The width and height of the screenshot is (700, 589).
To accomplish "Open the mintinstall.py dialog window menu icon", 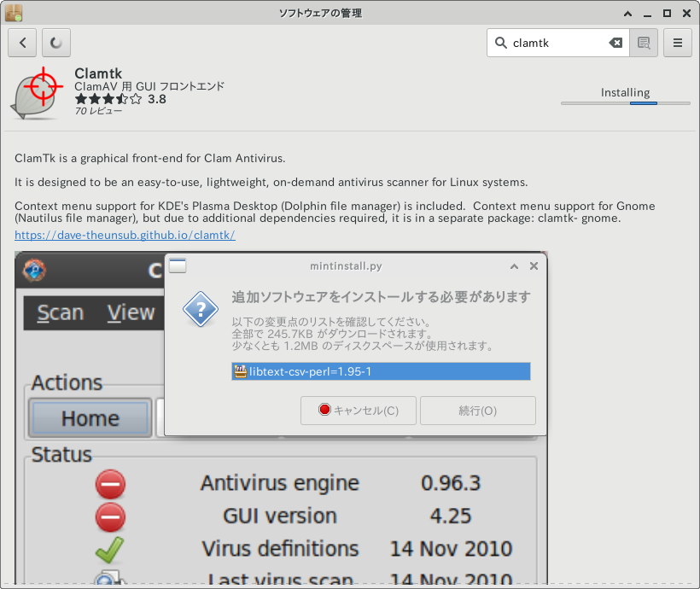I will (x=178, y=265).
